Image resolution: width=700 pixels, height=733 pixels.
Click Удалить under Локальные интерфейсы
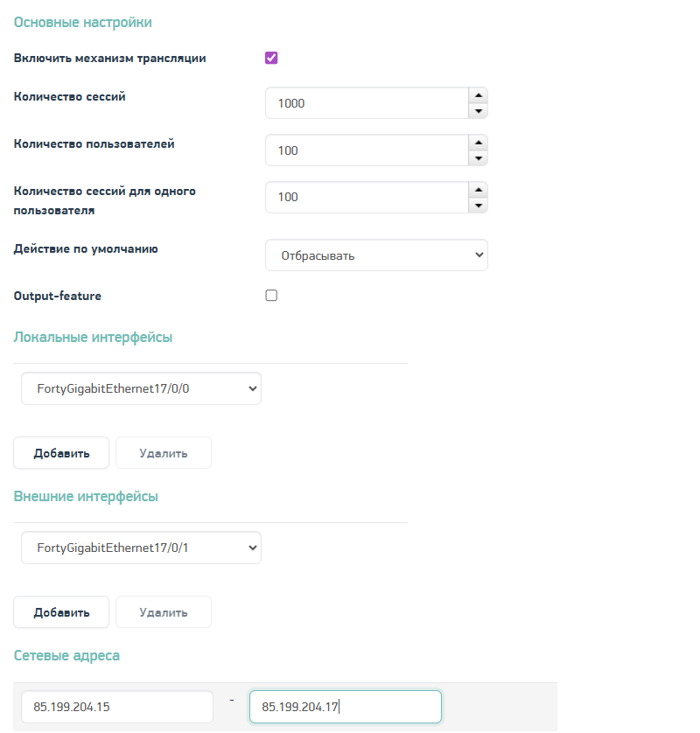coord(164,453)
